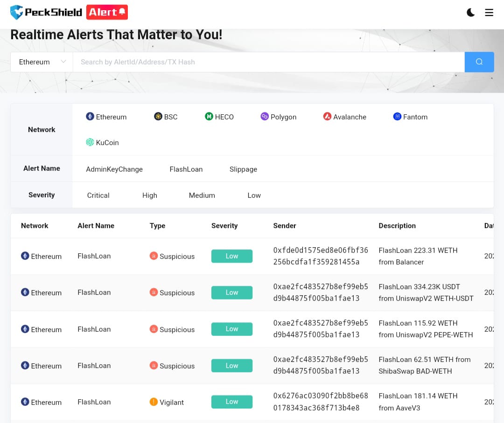
Task: Click the blue search magnifier button
Action: [x=479, y=62]
